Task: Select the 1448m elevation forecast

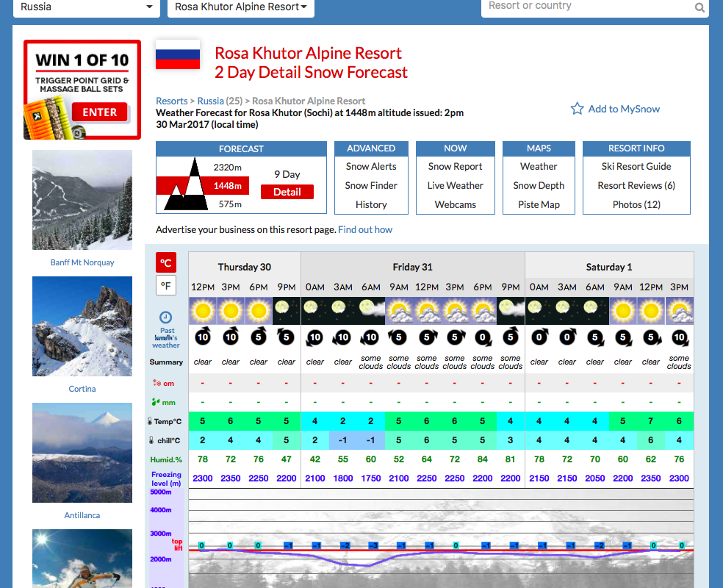Action: point(227,186)
